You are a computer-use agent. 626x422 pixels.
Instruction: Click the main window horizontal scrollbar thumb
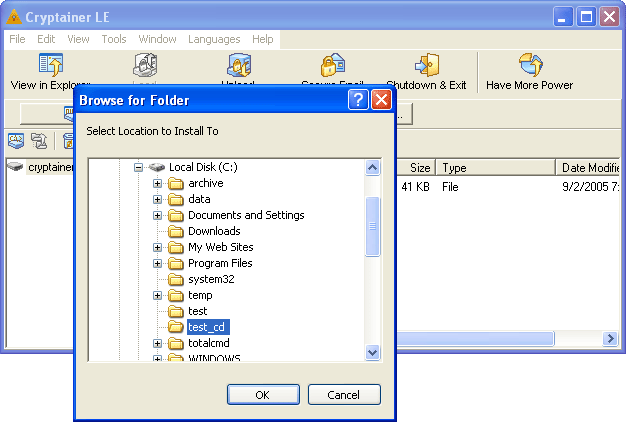click(x=475, y=339)
